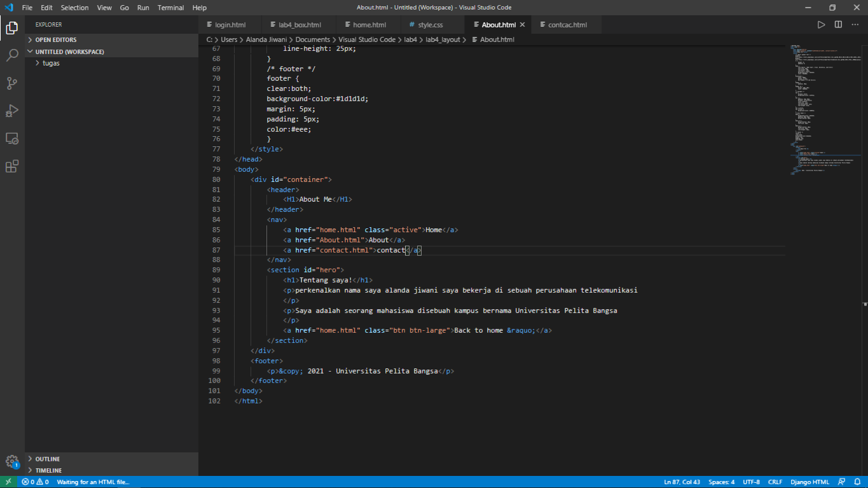Viewport: 868px width, 488px height.
Task: Switch to the lab4_box.html tab
Action: [300, 25]
